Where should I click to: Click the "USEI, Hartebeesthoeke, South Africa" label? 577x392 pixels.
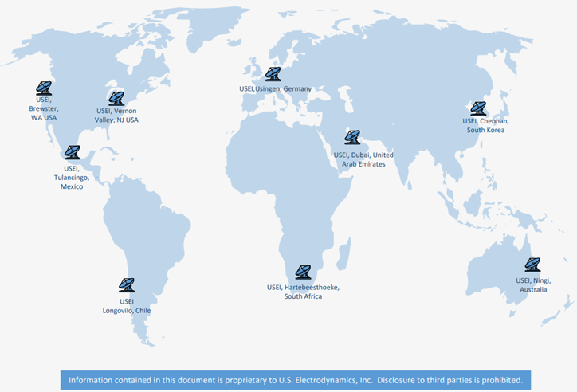pyautogui.click(x=303, y=292)
